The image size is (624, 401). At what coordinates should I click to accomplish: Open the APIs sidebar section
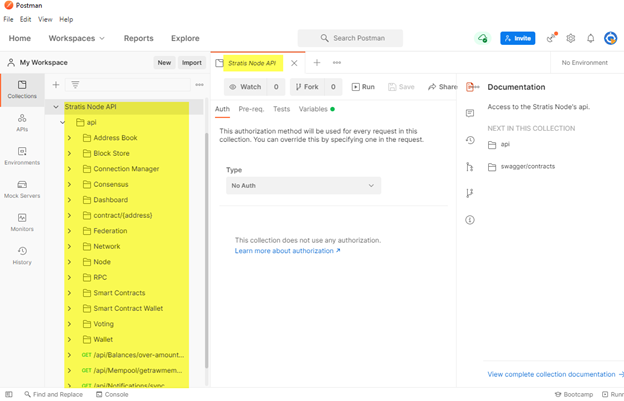(22, 122)
